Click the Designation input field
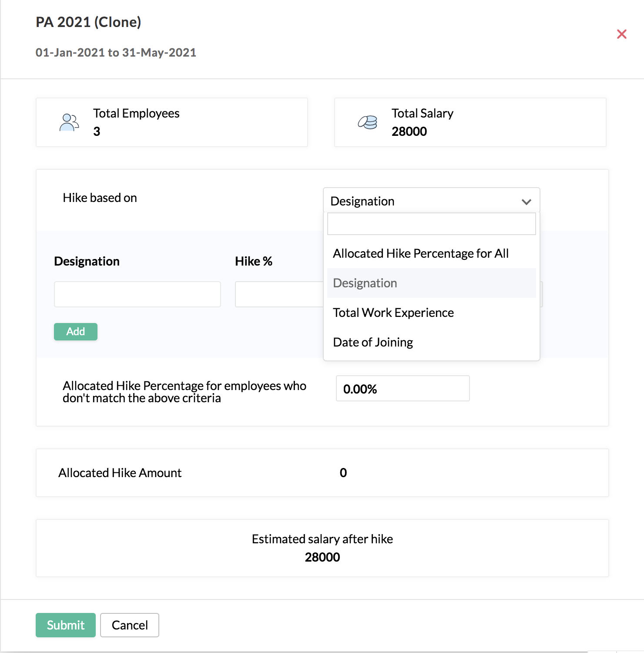The width and height of the screenshot is (644, 653). [137, 294]
